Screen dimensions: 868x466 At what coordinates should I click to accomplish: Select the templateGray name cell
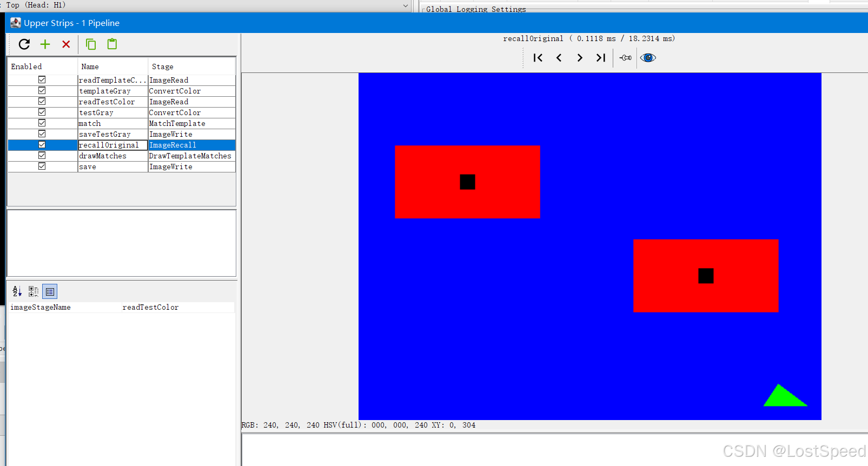pos(112,91)
